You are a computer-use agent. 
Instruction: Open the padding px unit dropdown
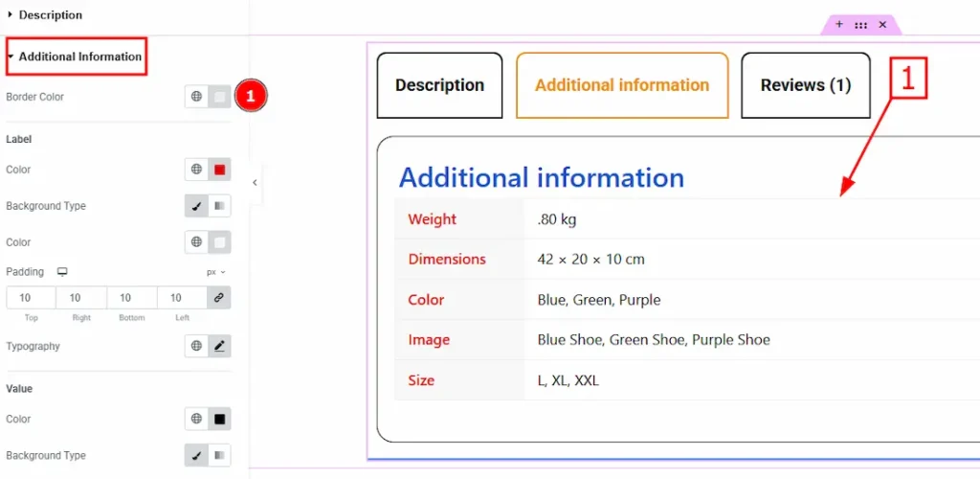point(216,272)
